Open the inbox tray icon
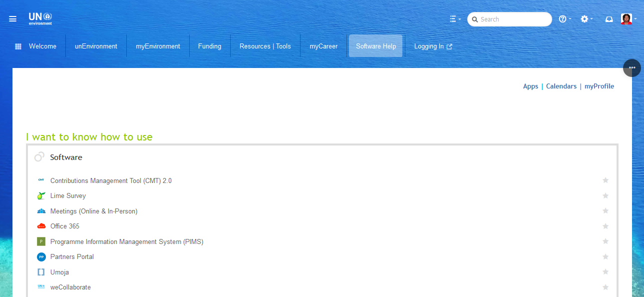Screen dimensions: 644x297 (609, 19)
